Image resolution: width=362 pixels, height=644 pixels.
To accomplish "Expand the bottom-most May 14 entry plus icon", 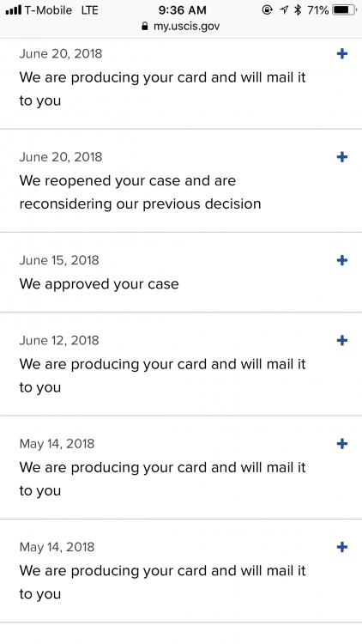I will (x=342, y=547).
